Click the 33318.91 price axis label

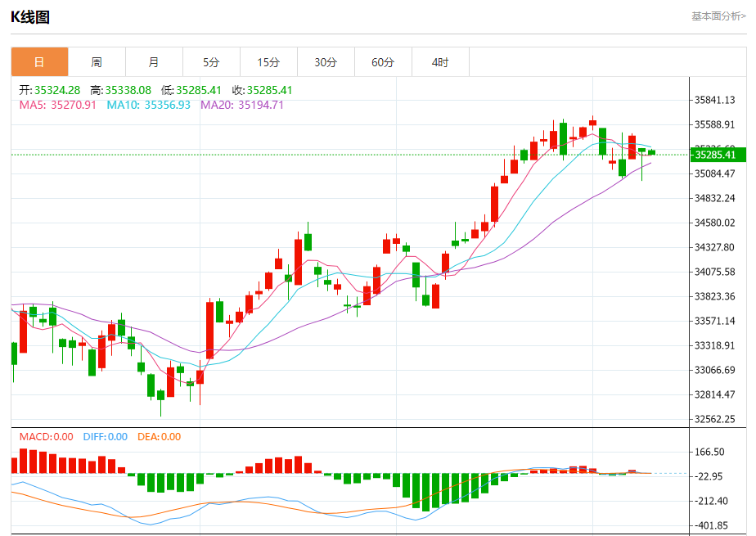tap(714, 345)
